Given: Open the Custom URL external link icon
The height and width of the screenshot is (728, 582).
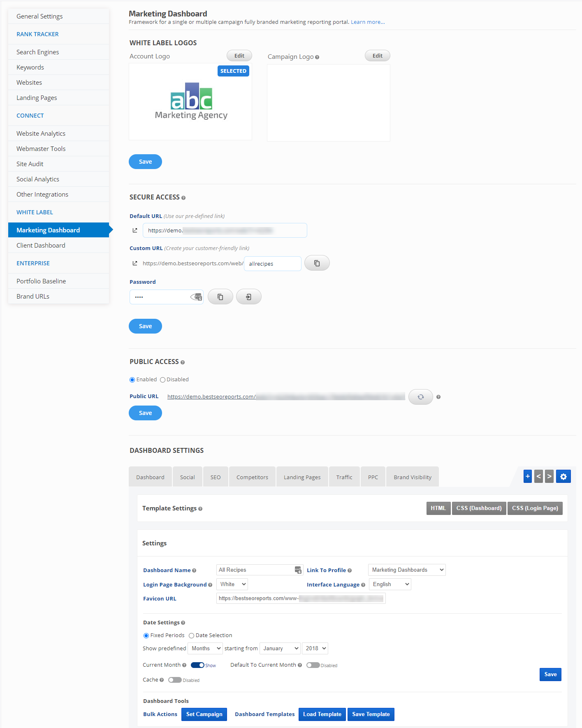Looking at the screenshot, I should coord(135,263).
